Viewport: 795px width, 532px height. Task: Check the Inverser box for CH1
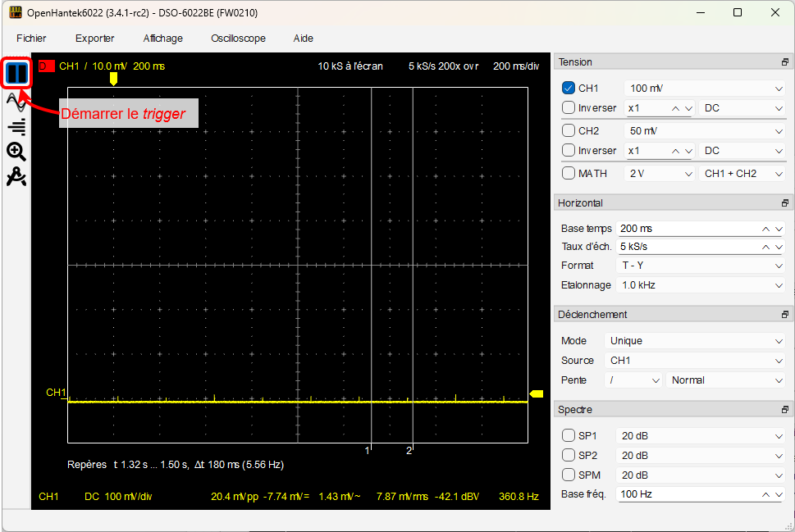click(x=569, y=108)
